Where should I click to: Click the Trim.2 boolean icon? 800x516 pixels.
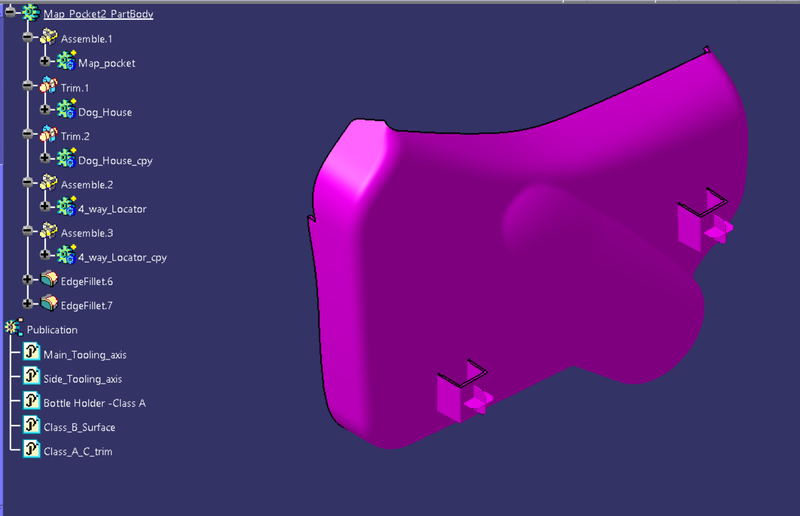click(x=48, y=134)
